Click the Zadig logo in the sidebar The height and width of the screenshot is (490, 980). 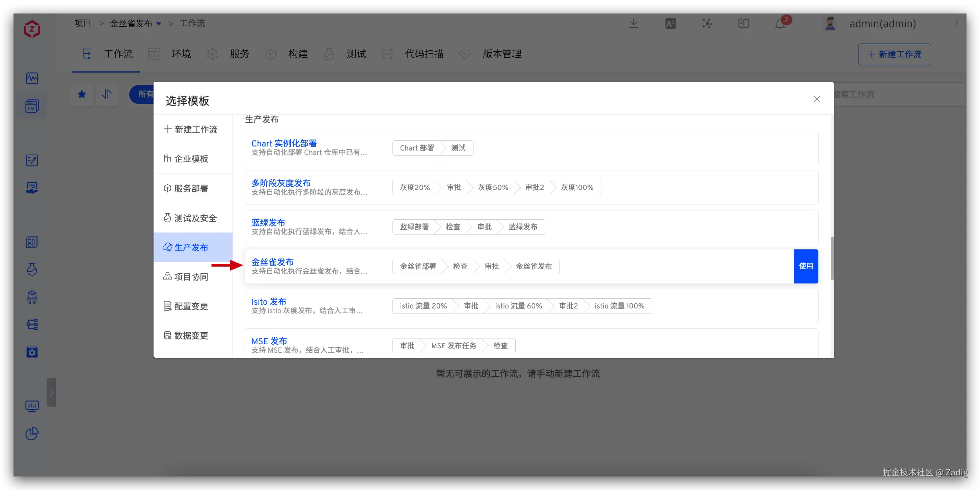click(x=32, y=29)
